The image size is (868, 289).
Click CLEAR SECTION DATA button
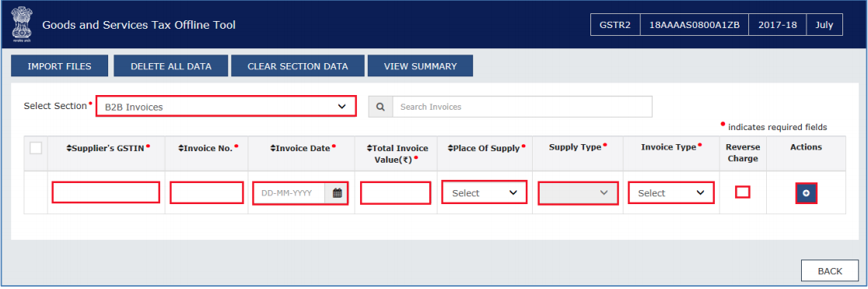pyautogui.click(x=298, y=66)
